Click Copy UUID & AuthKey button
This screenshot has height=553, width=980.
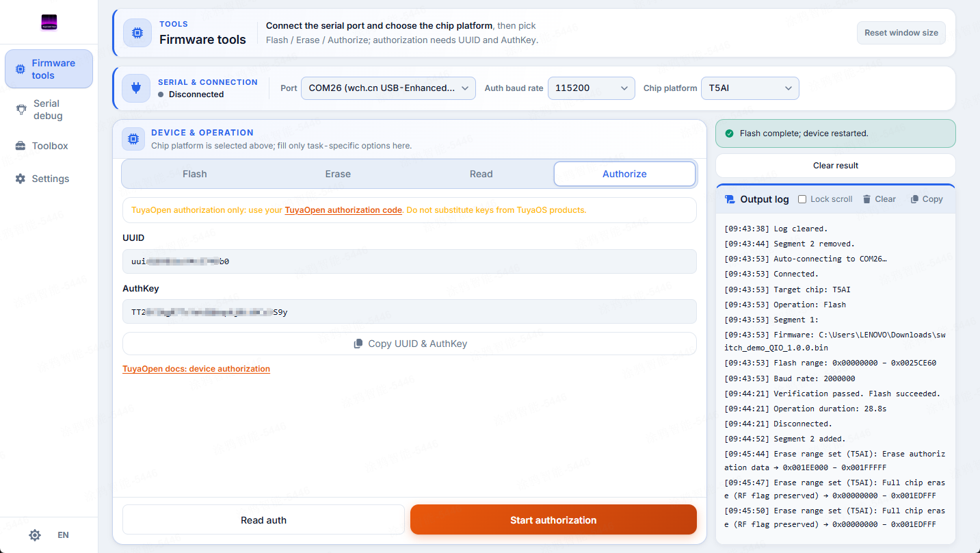click(x=410, y=344)
